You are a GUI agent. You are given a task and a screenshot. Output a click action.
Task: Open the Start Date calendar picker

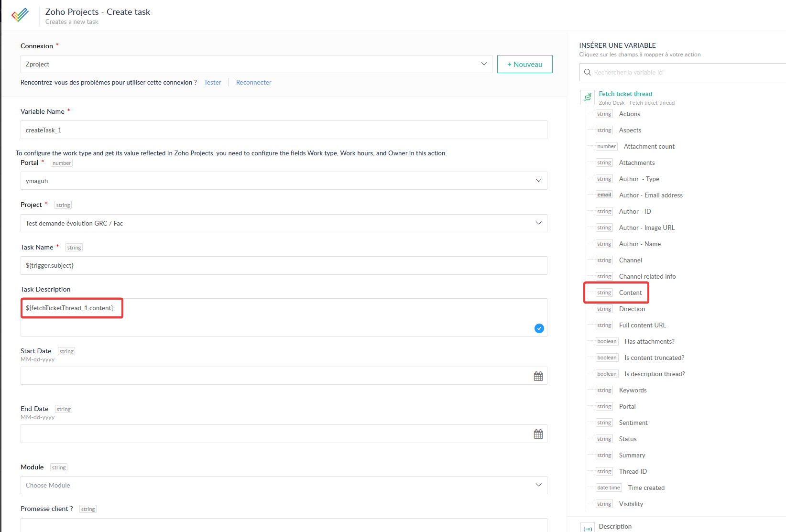[x=538, y=376]
